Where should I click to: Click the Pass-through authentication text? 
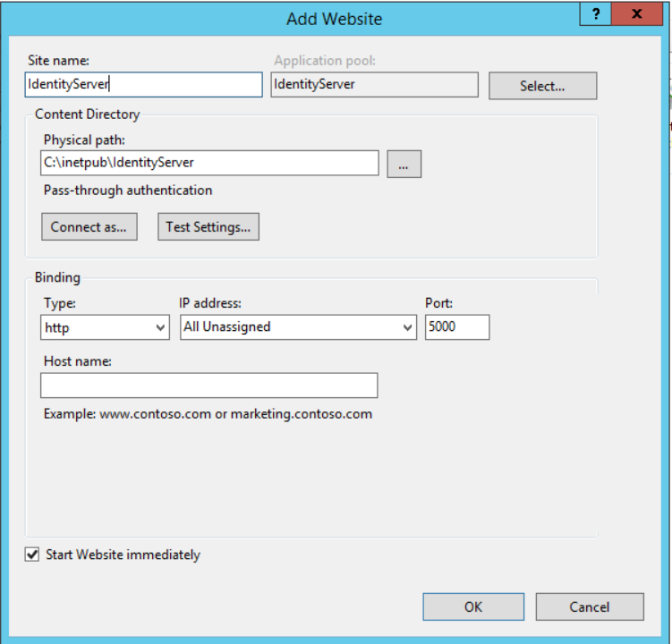(128, 191)
